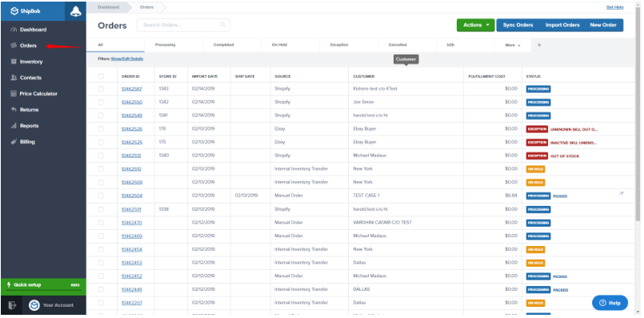
Task: Click the Sync Orders button
Action: point(518,25)
